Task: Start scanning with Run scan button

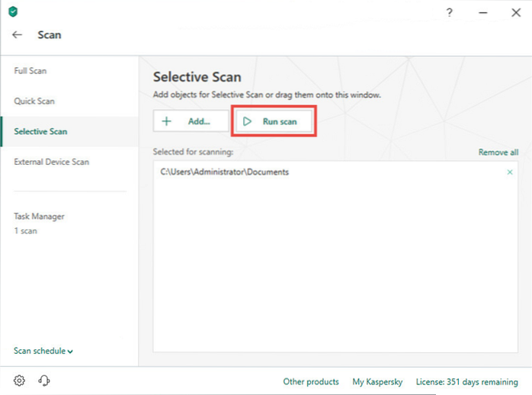Action: pos(274,121)
